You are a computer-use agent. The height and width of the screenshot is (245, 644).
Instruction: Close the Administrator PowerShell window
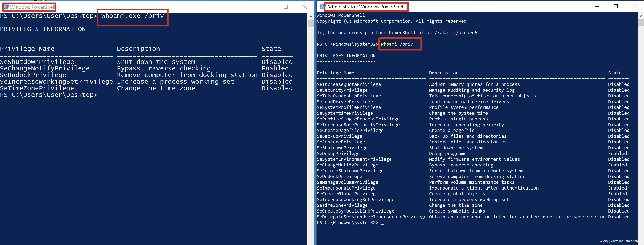coord(635,7)
